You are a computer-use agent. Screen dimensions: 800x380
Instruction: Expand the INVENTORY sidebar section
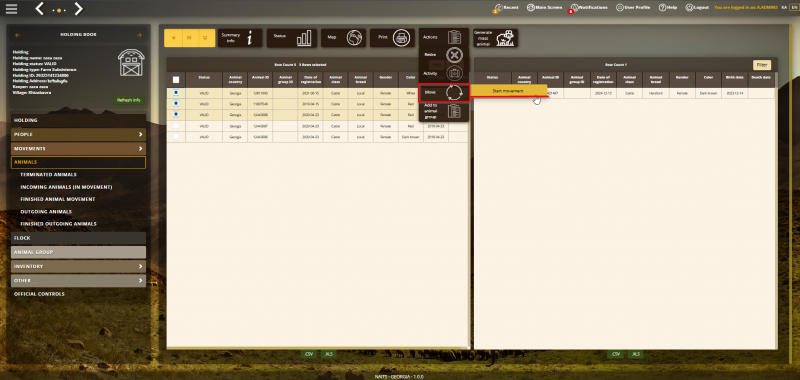[x=79, y=267]
